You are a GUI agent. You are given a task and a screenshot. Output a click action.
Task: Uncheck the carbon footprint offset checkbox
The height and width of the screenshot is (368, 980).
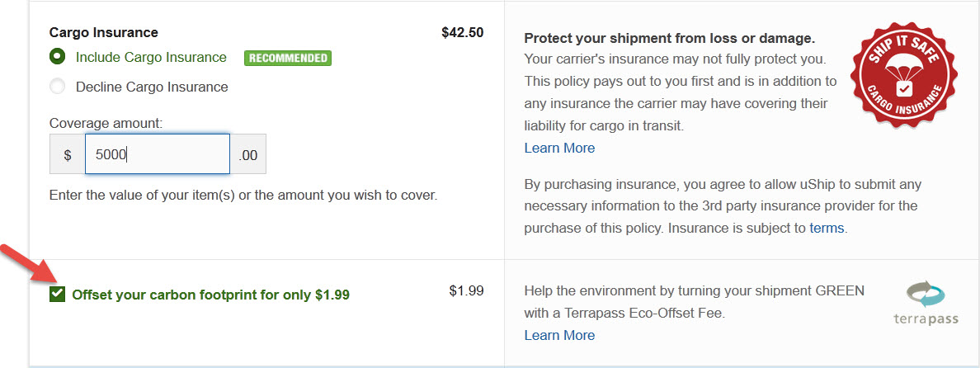[58, 295]
